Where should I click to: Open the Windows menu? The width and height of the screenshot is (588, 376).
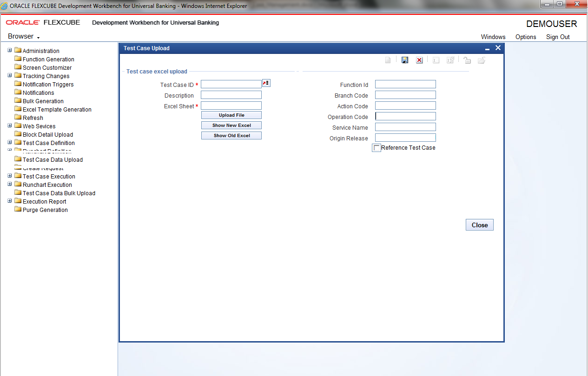click(x=493, y=37)
